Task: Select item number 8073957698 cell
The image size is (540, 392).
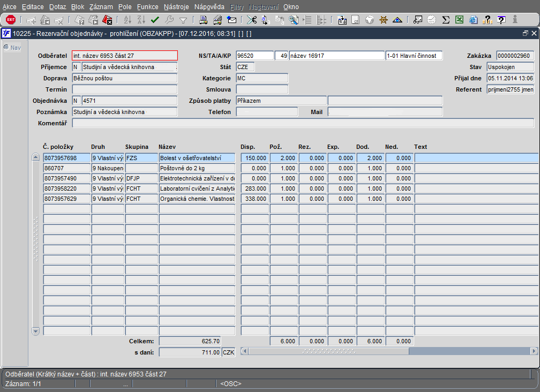Action: 67,158
